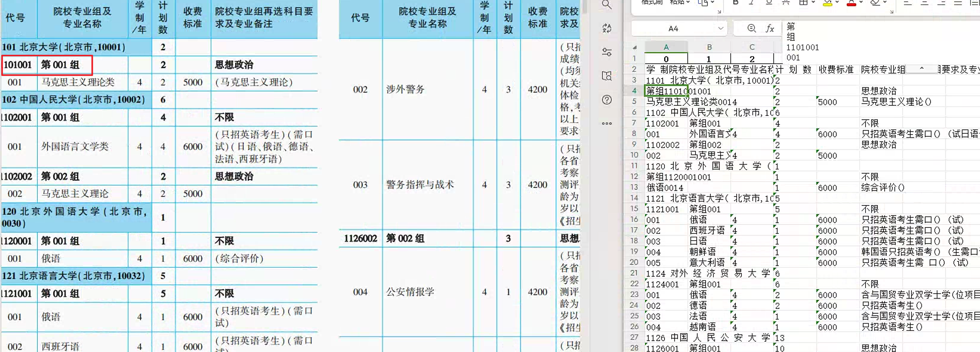Open the settings sliders icon in sidebar

(607, 52)
